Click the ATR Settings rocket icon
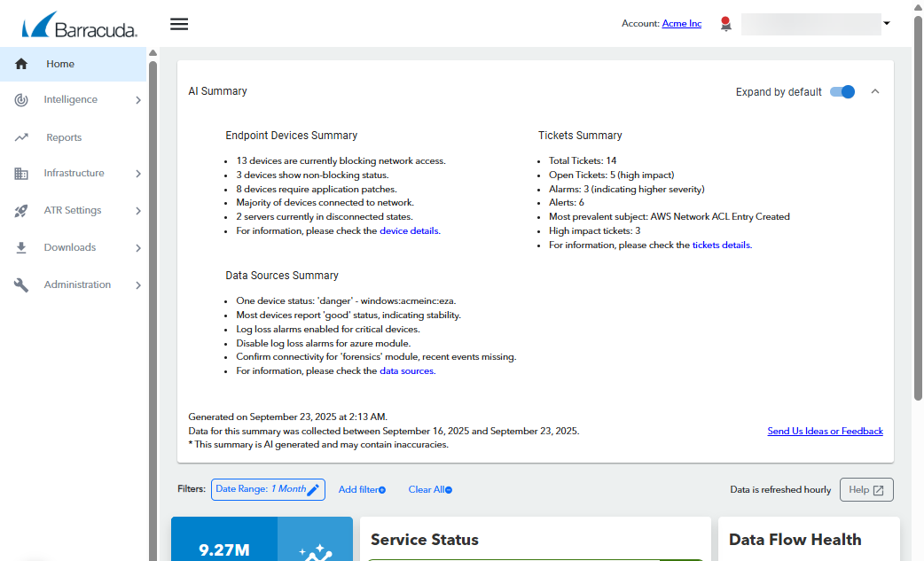 tap(21, 211)
